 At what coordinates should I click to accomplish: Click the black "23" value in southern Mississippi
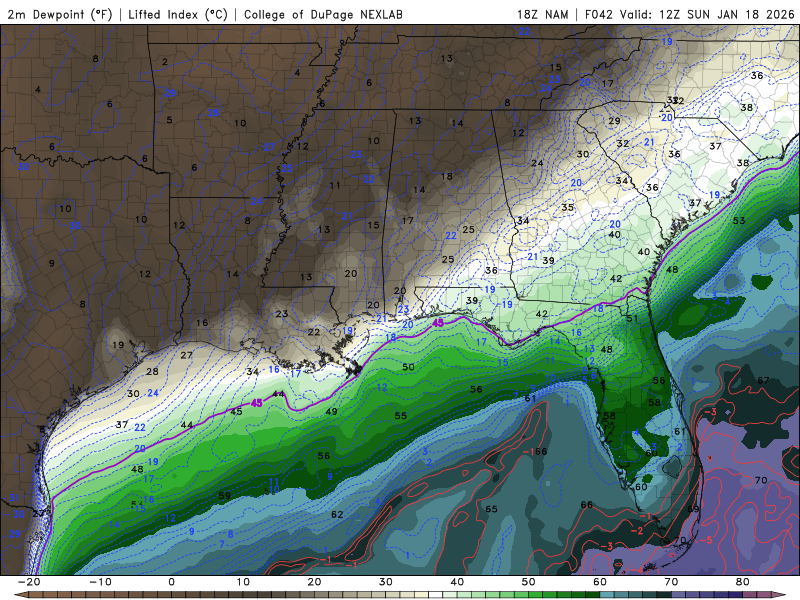click(282, 314)
